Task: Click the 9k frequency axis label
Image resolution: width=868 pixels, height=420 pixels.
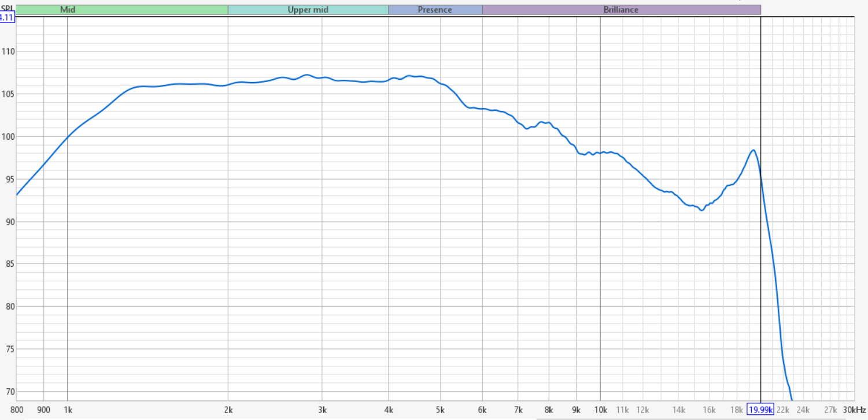Action: 577,410
